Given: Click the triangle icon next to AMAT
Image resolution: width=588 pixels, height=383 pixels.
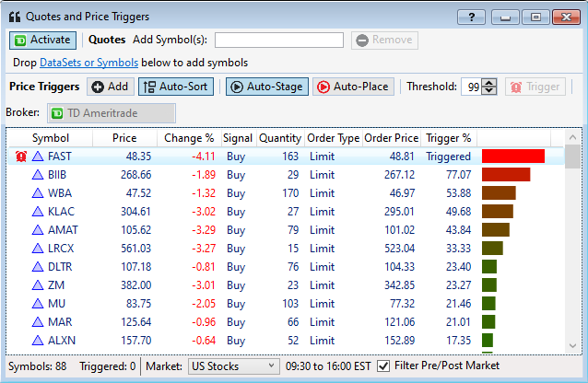Looking at the screenshot, I should 38,230.
